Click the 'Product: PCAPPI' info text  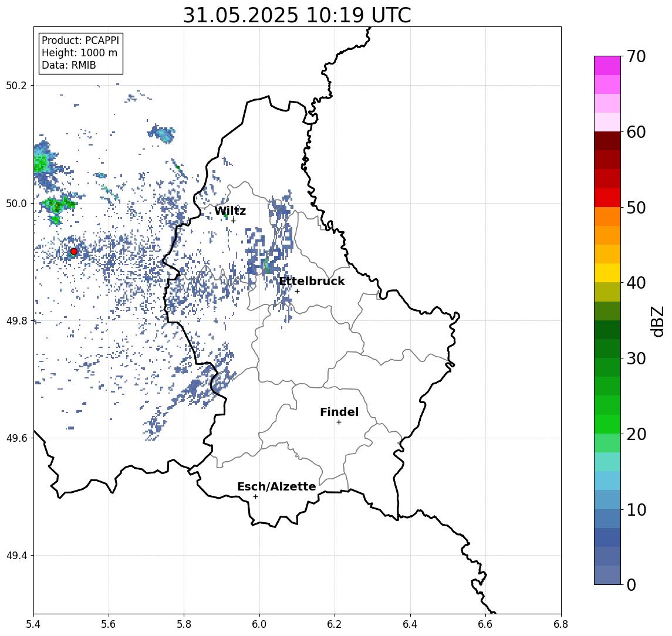(80, 40)
